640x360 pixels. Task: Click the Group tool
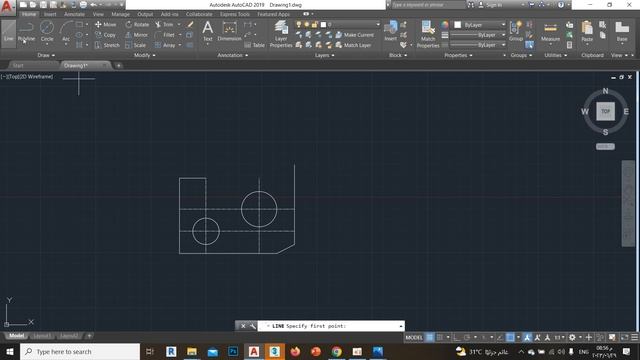[x=516, y=31]
